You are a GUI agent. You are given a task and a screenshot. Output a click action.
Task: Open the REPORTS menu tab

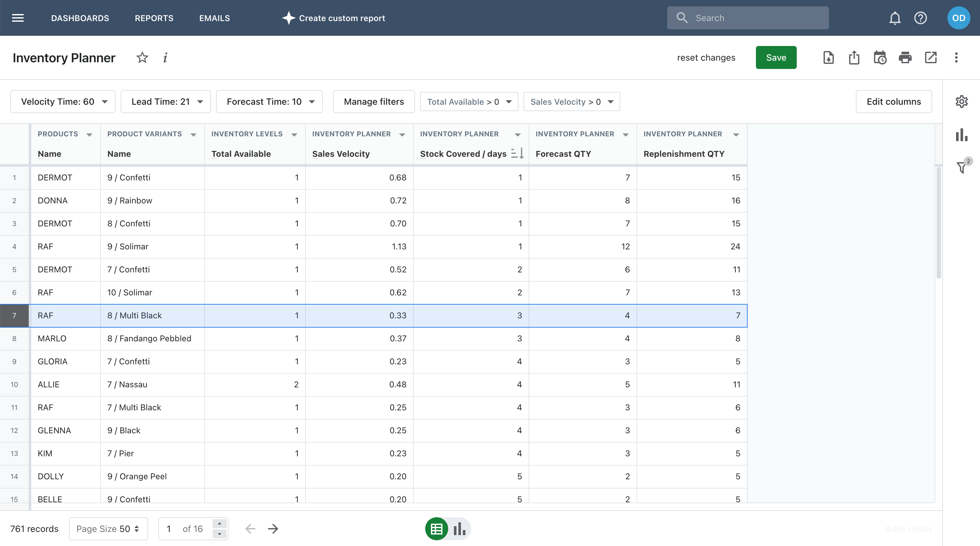click(154, 18)
